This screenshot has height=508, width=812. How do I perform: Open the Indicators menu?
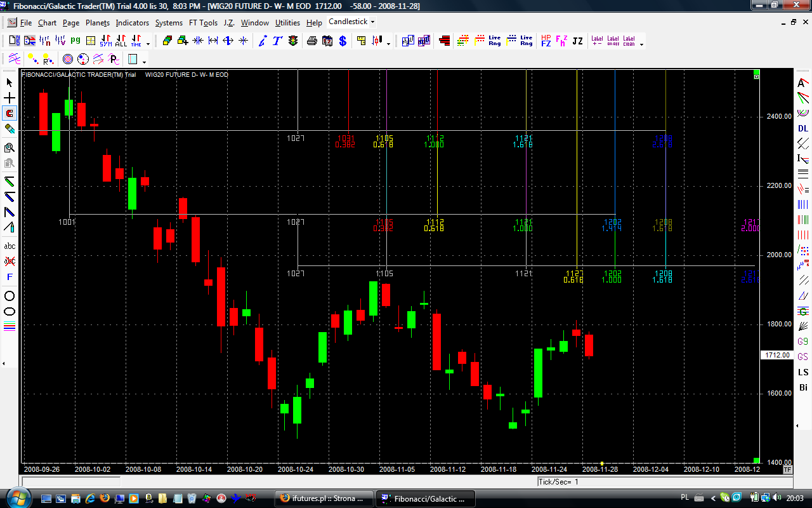click(132, 23)
